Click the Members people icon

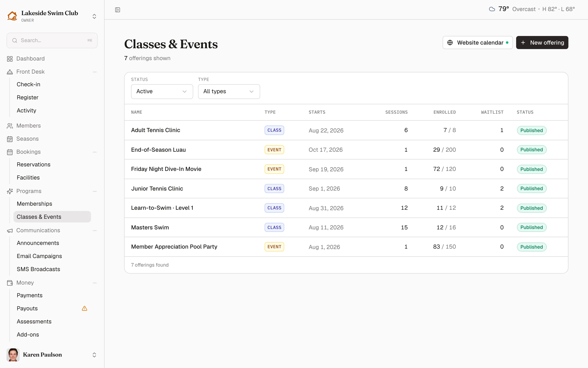(10, 126)
